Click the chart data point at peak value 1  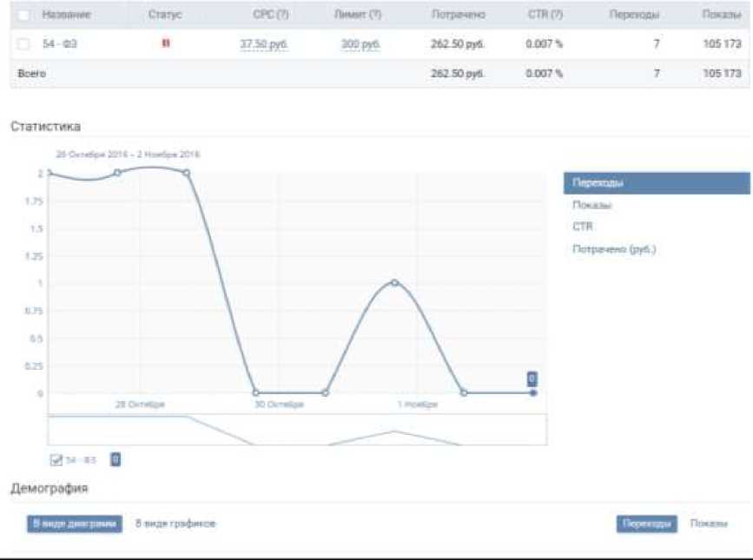click(x=394, y=283)
